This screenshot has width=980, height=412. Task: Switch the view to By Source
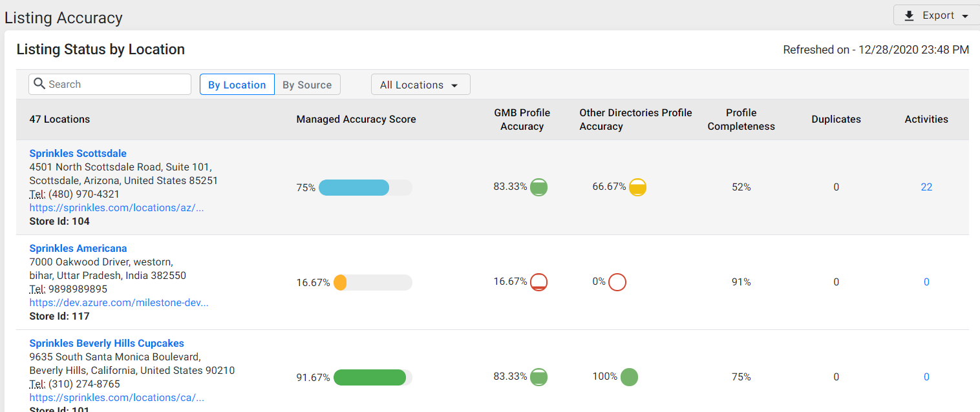(307, 85)
